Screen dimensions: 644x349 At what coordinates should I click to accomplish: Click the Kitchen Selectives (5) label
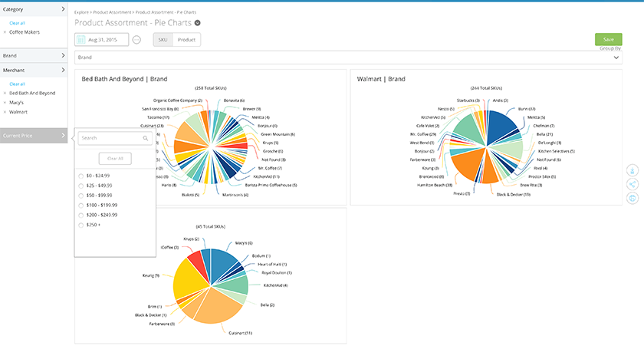click(x=557, y=151)
